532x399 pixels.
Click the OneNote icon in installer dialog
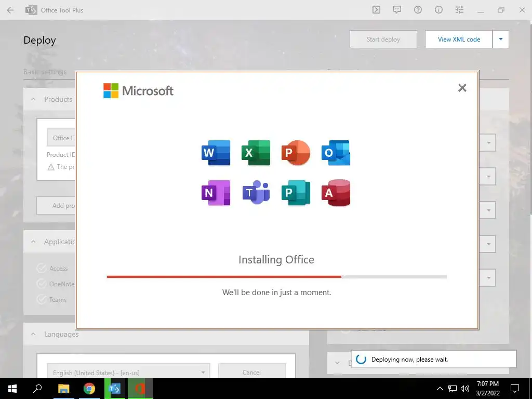coord(216,193)
